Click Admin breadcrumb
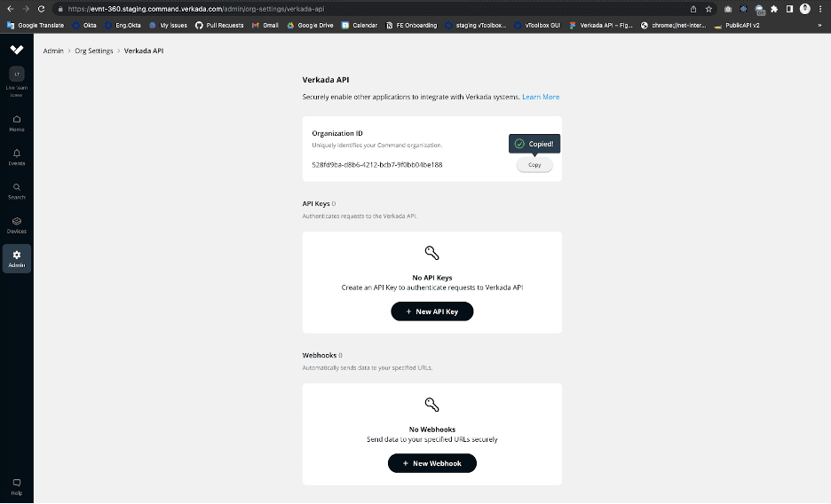This screenshot has width=831, height=504. [53, 51]
